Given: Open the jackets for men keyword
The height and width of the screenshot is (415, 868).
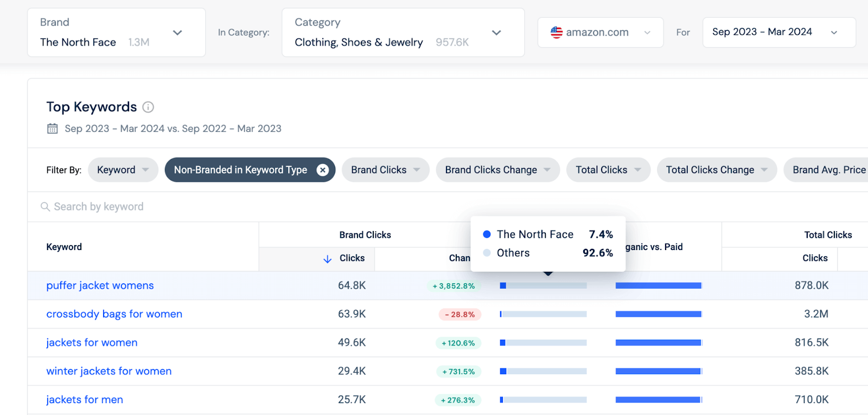Looking at the screenshot, I should [85, 400].
